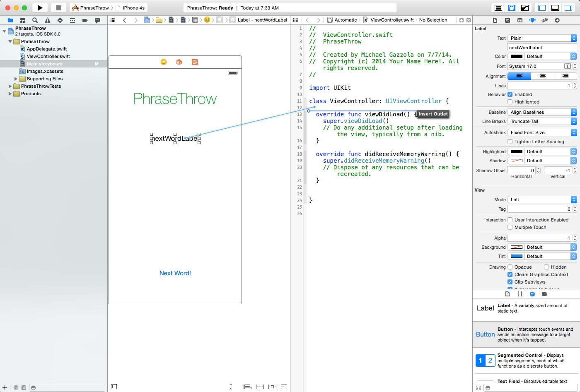This screenshot has width=580, height=392.
Task: Toggle the document outline at canvas bottom-left
Action: point(114,387)
